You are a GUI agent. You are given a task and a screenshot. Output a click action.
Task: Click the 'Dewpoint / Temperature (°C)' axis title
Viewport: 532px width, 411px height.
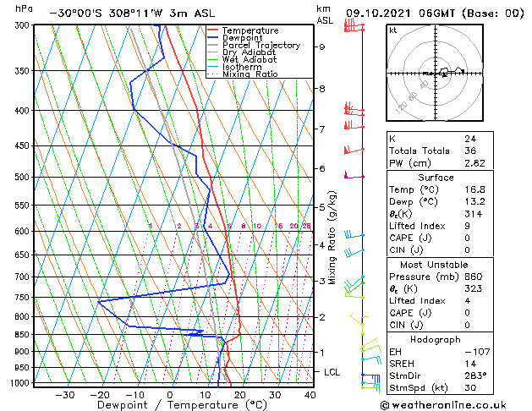pyautogui.click(x=182, y=405)
